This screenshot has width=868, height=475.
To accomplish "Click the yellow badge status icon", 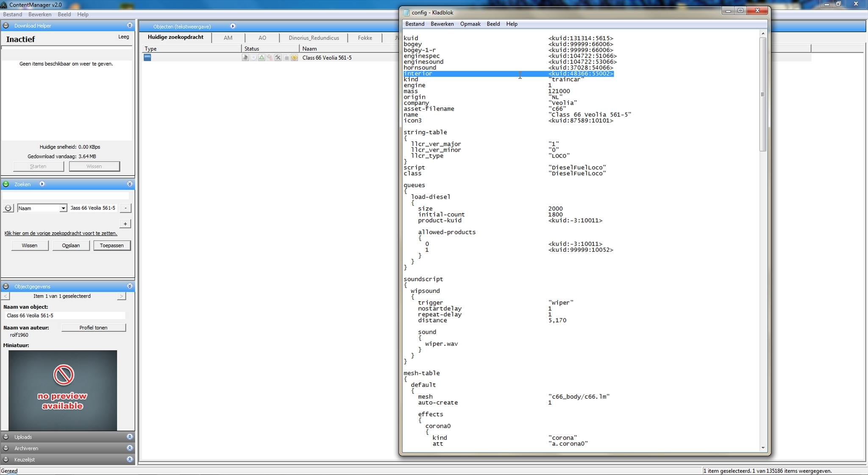I will point(294,58).
